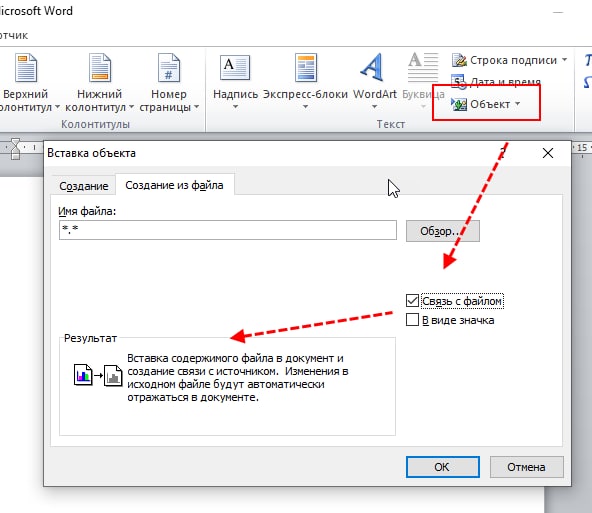Viewport: 592px width, 513px height.
Task: Close the Вставка объекта dialog
Action: pos(548,153)
